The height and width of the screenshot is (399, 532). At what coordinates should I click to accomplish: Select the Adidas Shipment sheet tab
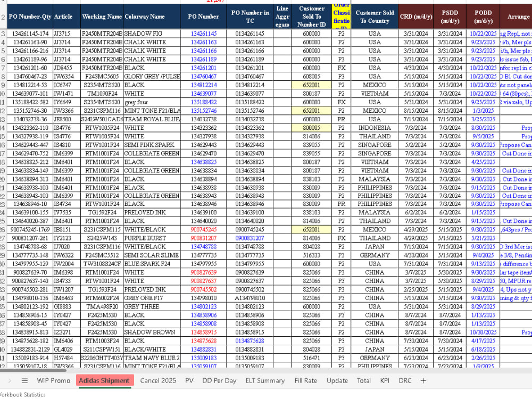pos(104,381)
